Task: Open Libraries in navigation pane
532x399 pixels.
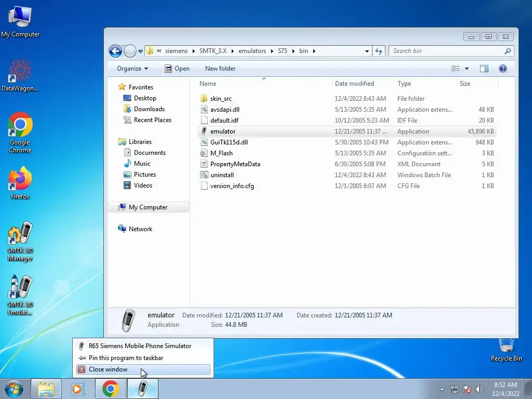Action: (135, 142)
